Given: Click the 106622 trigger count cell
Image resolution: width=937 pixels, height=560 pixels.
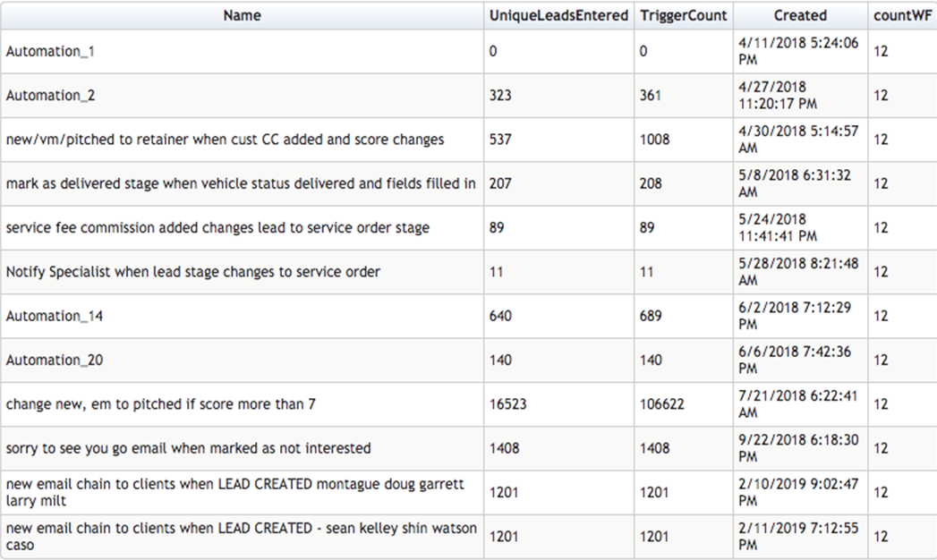Looking at the screenshot, I should click(661, 404).
